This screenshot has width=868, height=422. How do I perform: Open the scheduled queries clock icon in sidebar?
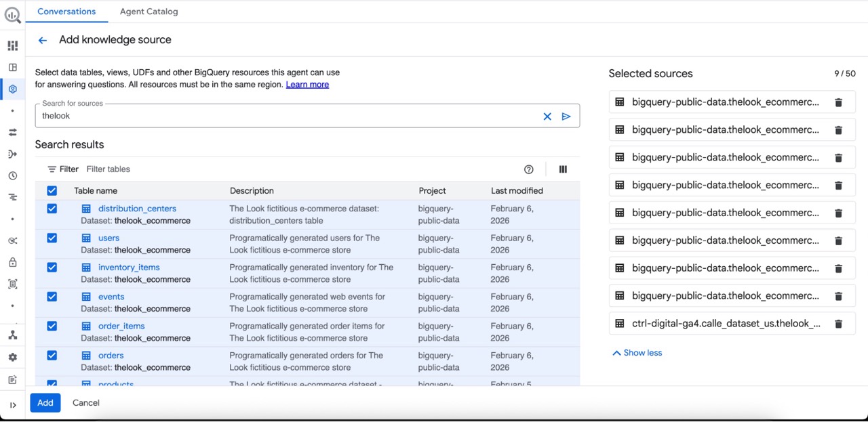12,176
